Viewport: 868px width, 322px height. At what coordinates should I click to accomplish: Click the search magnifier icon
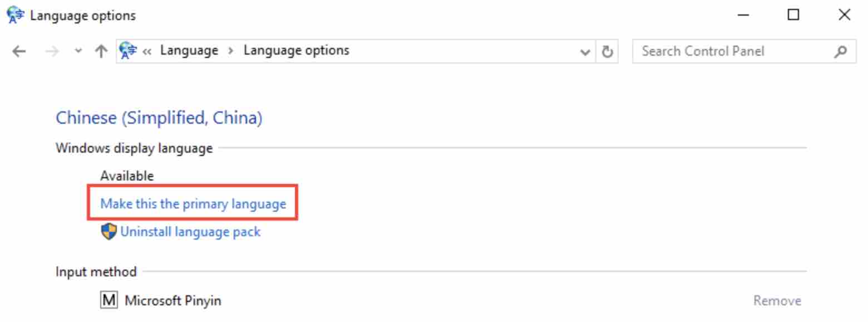coord(841,51)
